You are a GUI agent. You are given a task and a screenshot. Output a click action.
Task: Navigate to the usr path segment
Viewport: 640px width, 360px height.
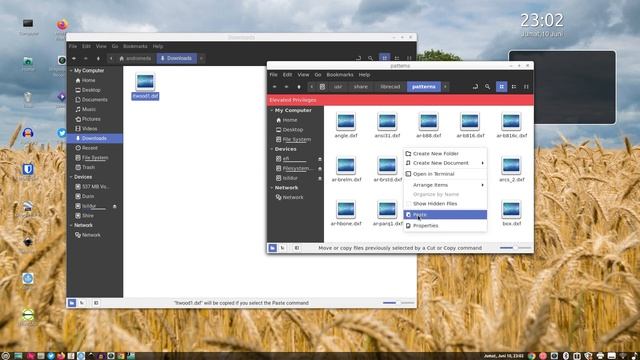point(338,87)
